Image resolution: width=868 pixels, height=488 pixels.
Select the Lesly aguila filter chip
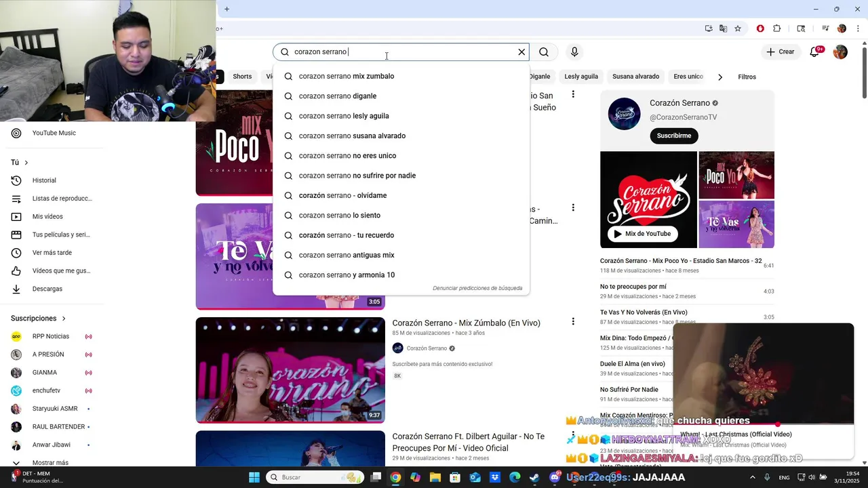coord(581,77)
